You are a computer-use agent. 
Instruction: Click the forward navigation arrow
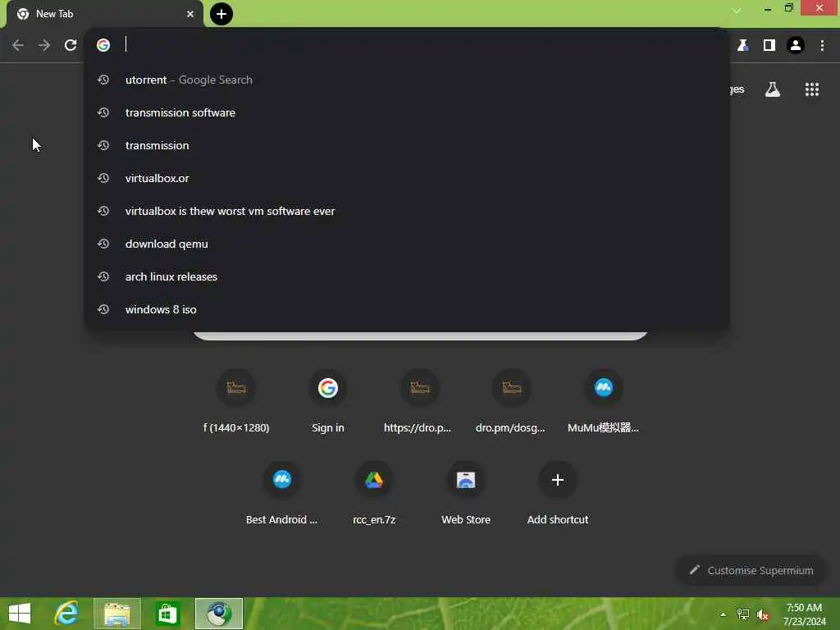44,45
